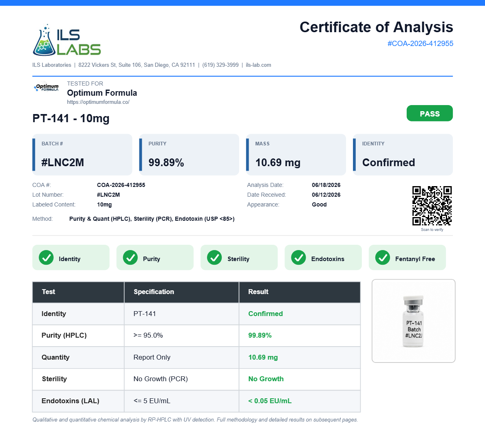Click the Sterility green checkmark icon
Viewport: 485px width, 448px height.
tap(214, 257)
